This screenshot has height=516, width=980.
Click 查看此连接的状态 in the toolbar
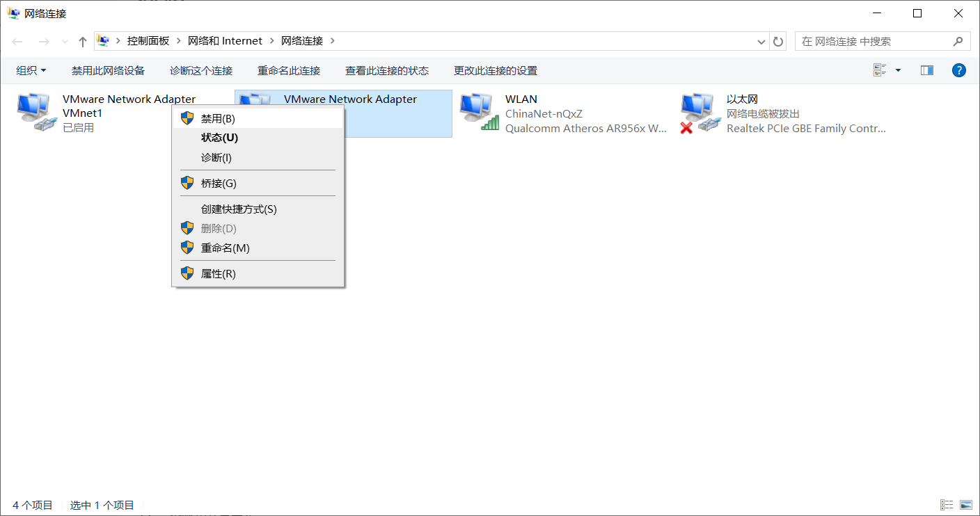click(x=387, y=71)
